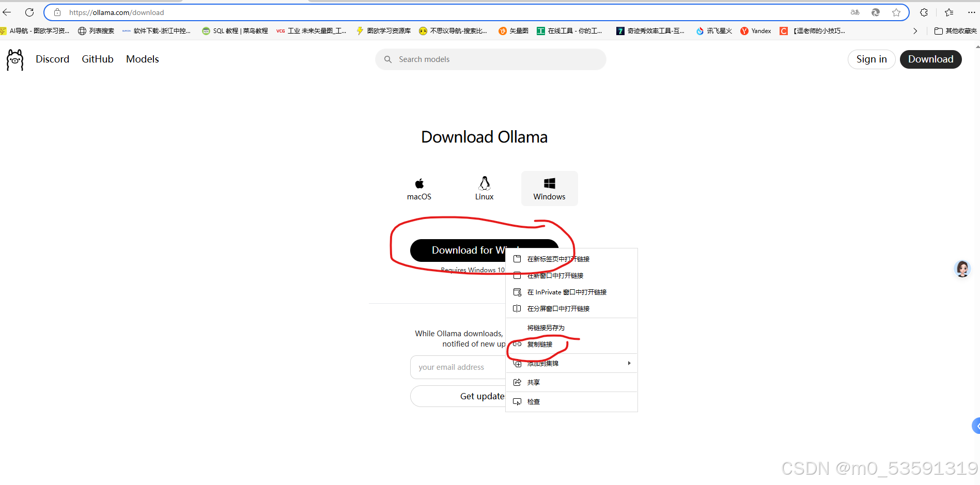Image resolution: width=980 pixels, height=485 pixels.
Task: Expand 添加到集锦 submenu
Action: coord(571,364)
